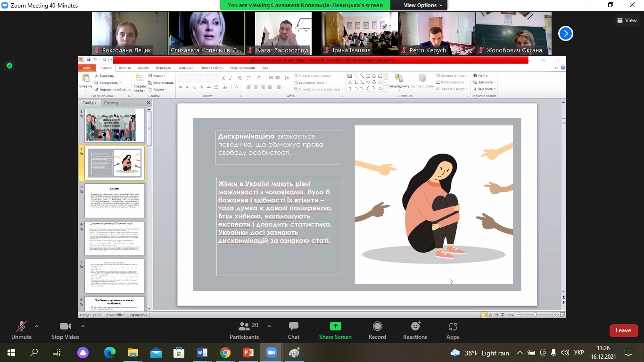Switch to the Дизайн ribbon tab

pos(143,68)
